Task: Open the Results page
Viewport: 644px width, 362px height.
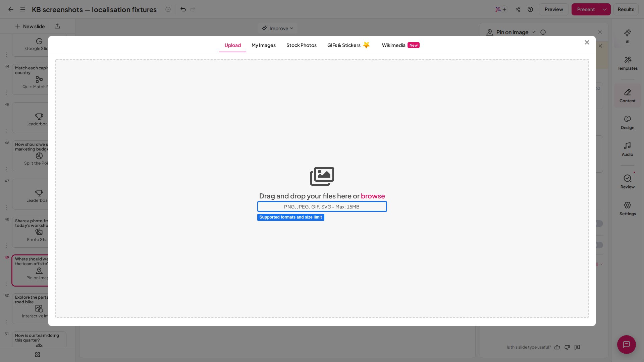Action: [x=626, y=9]
